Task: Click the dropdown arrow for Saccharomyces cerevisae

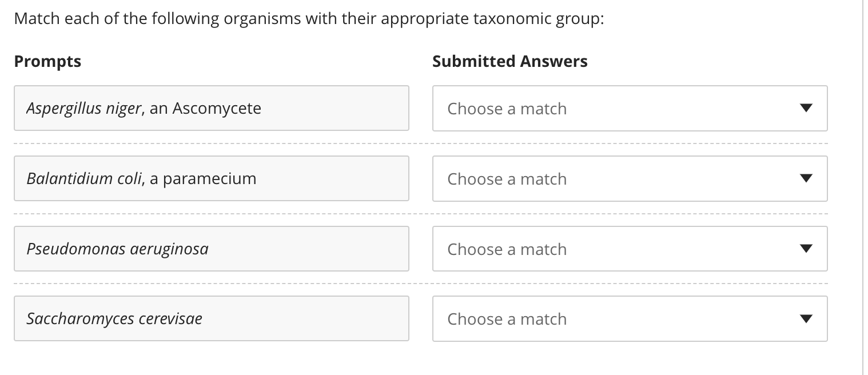Action: coord(806,318)
